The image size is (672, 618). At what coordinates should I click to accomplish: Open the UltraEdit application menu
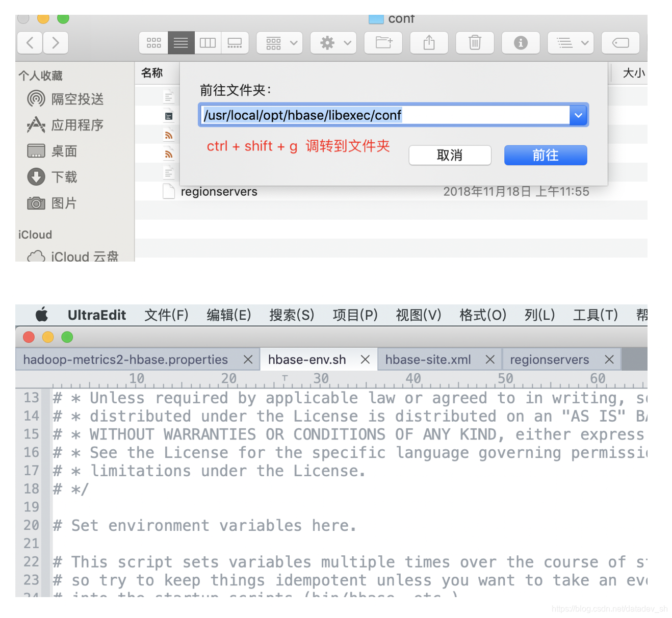click(97, 315)
